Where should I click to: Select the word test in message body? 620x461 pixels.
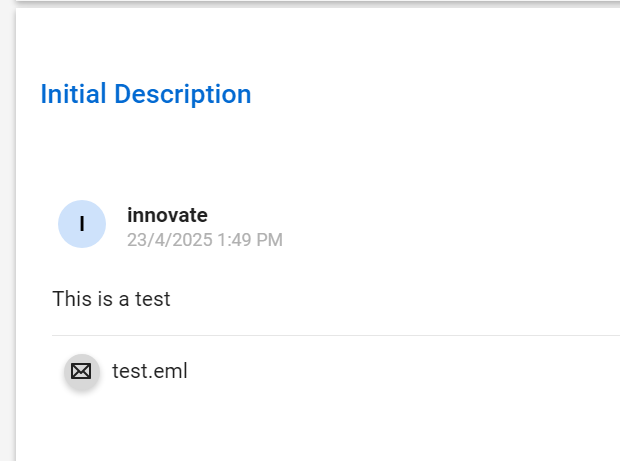153,299
